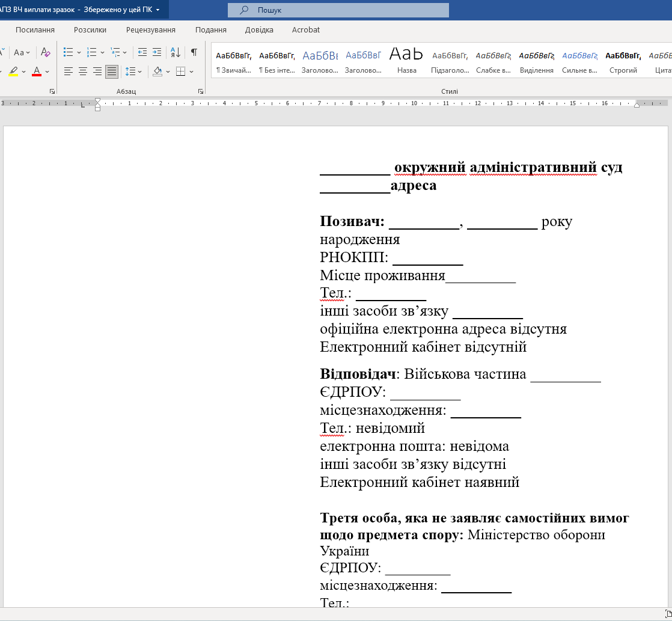This screenshot has height=621, width=672.
Task: Apply the Назва style
Action: pos(407,61)
